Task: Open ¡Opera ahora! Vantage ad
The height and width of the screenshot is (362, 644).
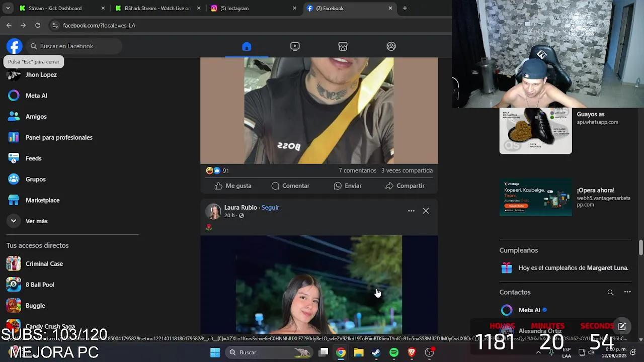Action: 566,197
